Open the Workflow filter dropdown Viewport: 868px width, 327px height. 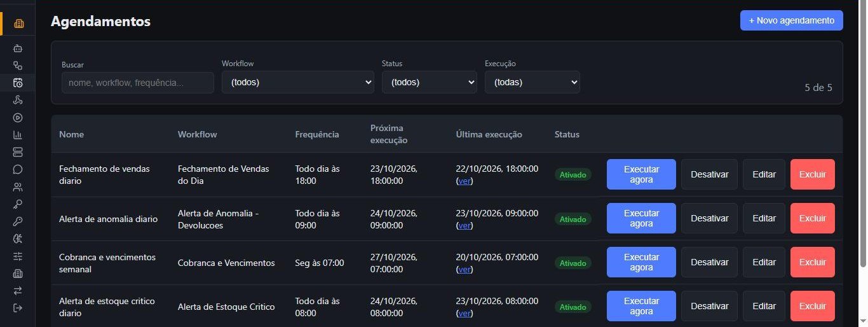click(298, 82)
